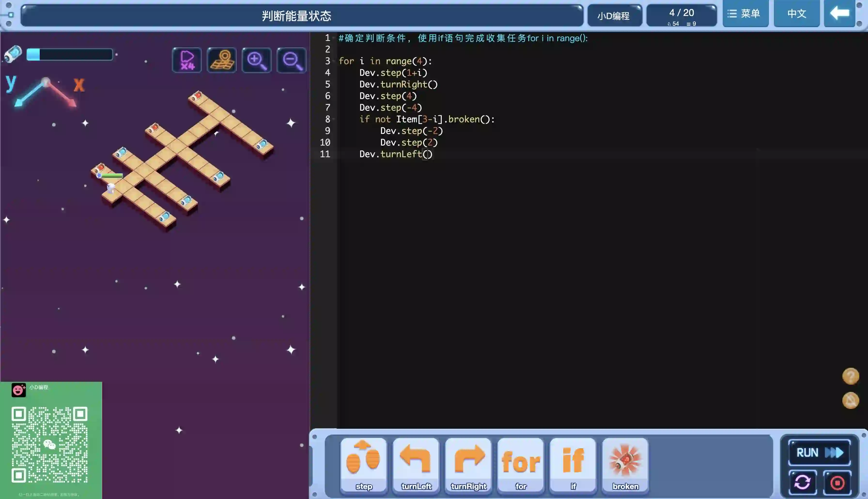This screenshot has width=868, height=499.
Task: Zoom in on the game map
Action: point(256,60)
